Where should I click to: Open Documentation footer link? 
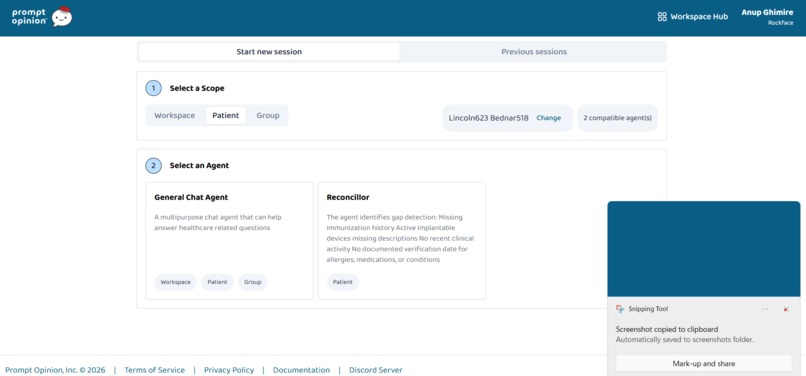coord(301,370)
